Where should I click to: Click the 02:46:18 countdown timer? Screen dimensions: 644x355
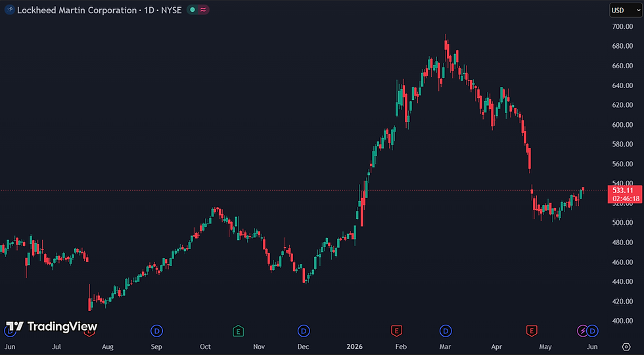626,198
